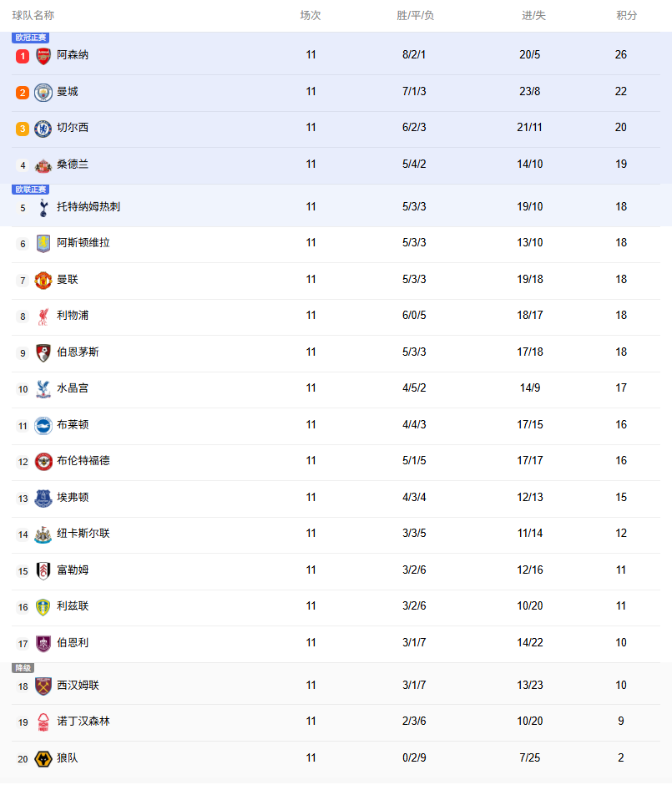This screenshot has width=672, height=785.
Task: Click the Liverpool club crest icon
Action: tap(43, 317)
